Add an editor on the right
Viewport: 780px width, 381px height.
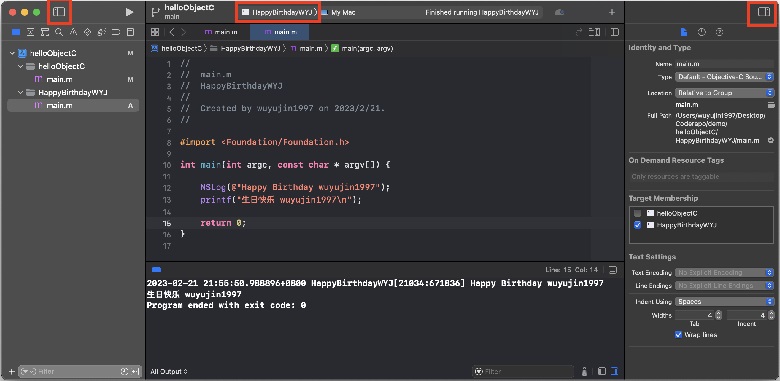pyautogui.click(x=615, y=32)
